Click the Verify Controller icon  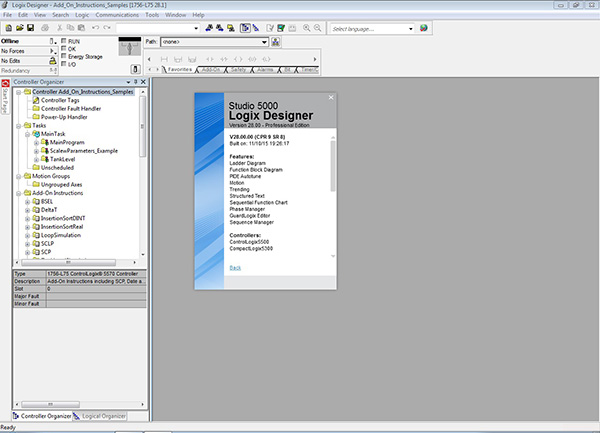click(x=281, y=28)
